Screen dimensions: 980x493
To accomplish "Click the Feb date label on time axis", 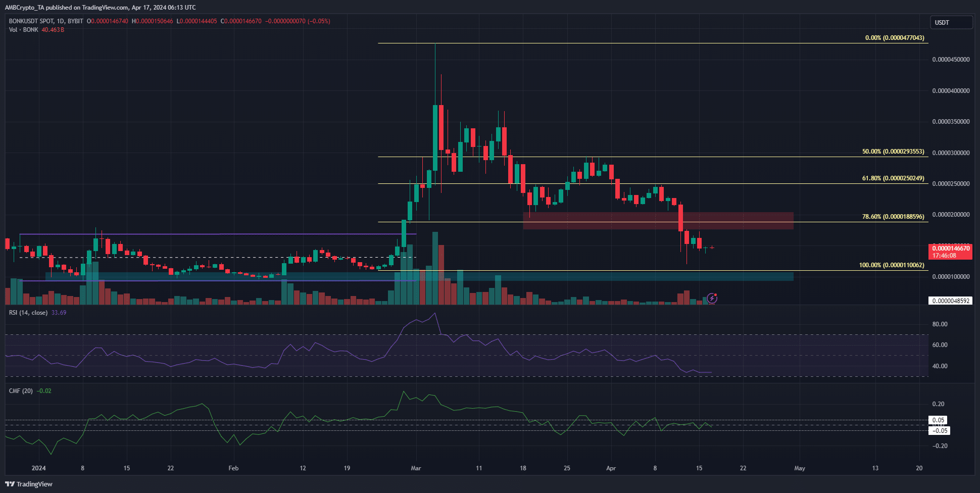I will [233, 468].
